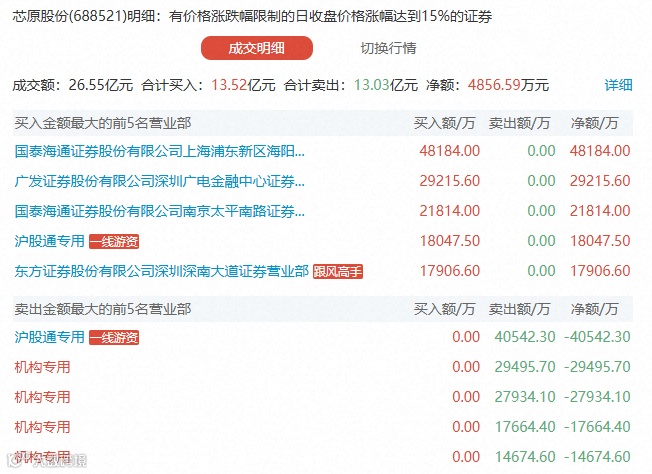
Task: Click sell amount 29495.70
Action: 525,367
